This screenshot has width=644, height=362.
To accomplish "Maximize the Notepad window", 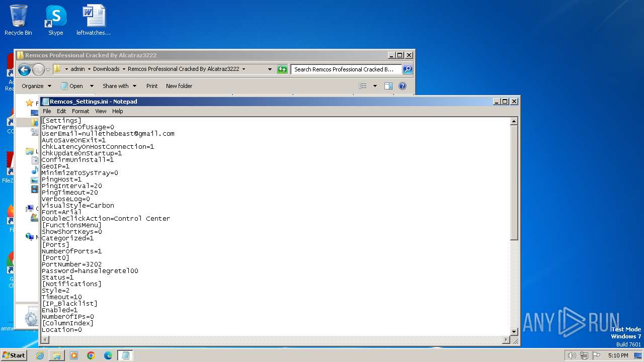I will (505, 102).
